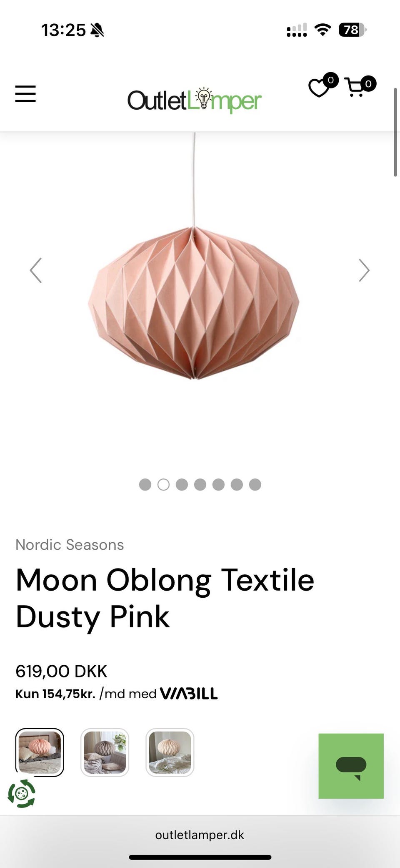Image resolution: width=400 pixels, height=868 pixels.
Task: Choose the cream lamp variant thumbnail
Action: (x=170, y=752)
